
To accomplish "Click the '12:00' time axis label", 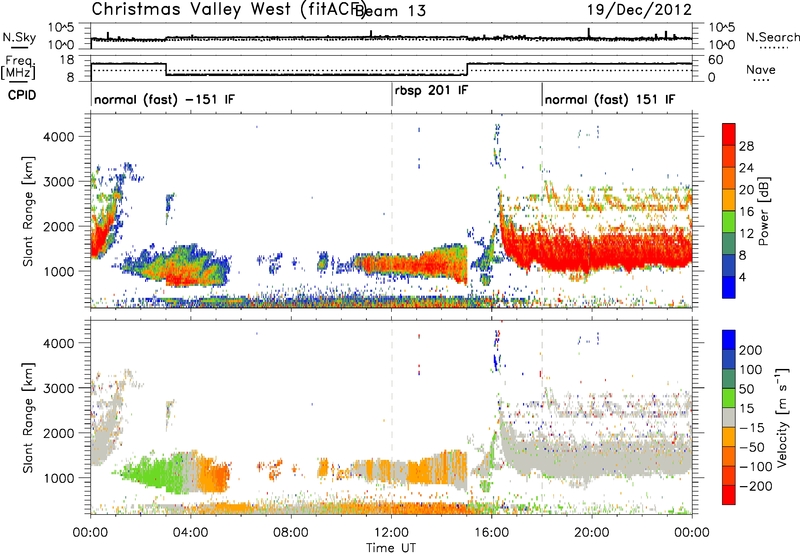I will click(x=391, y=533).
